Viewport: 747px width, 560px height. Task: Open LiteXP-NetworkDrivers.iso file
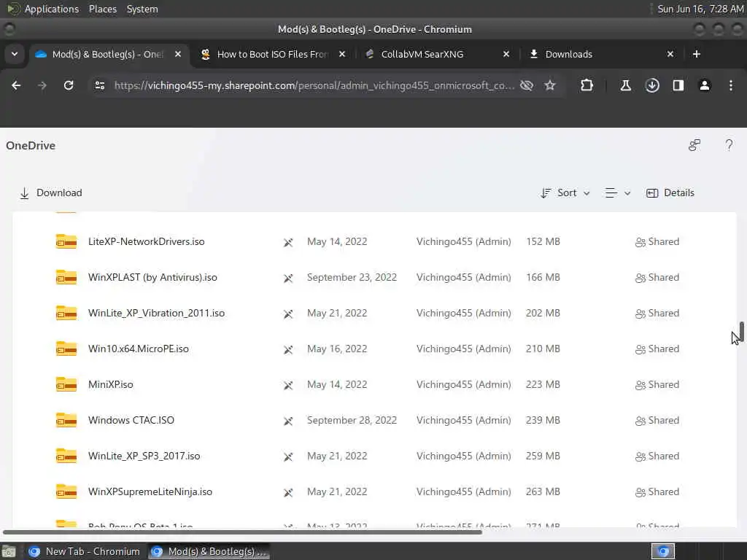pyautogui.click(x=146, y=241)
